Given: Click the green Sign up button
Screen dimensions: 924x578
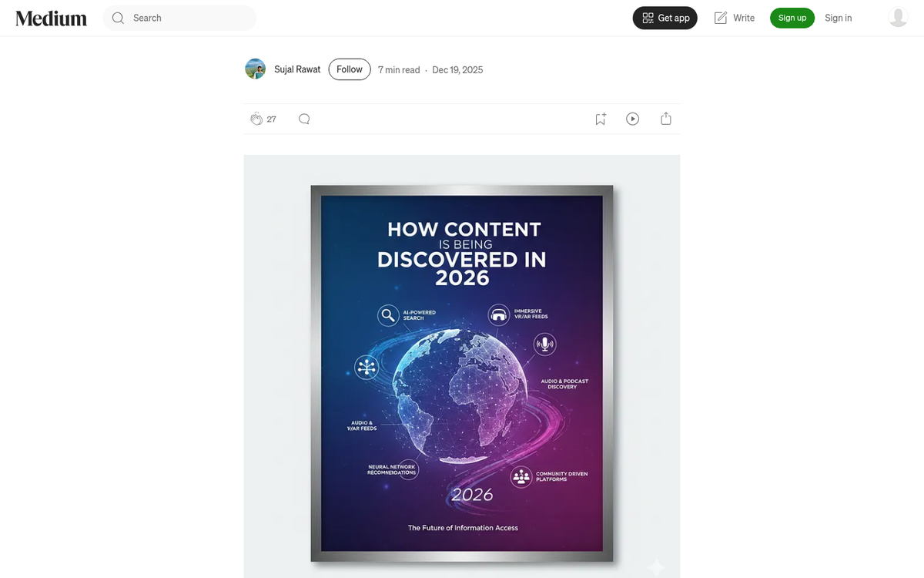Looking at the screenshot, I should pyautogui.click(x=792, y=17).
